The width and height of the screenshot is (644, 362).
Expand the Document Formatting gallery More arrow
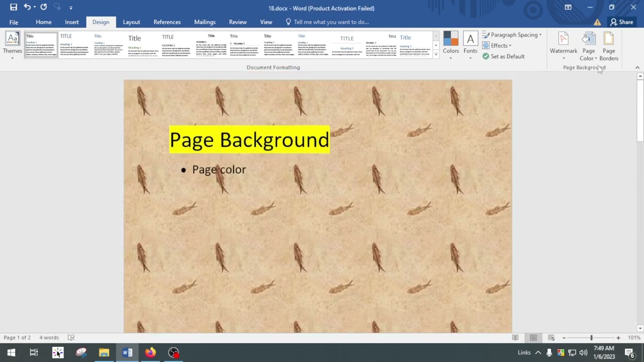click(x=436, y=54)
